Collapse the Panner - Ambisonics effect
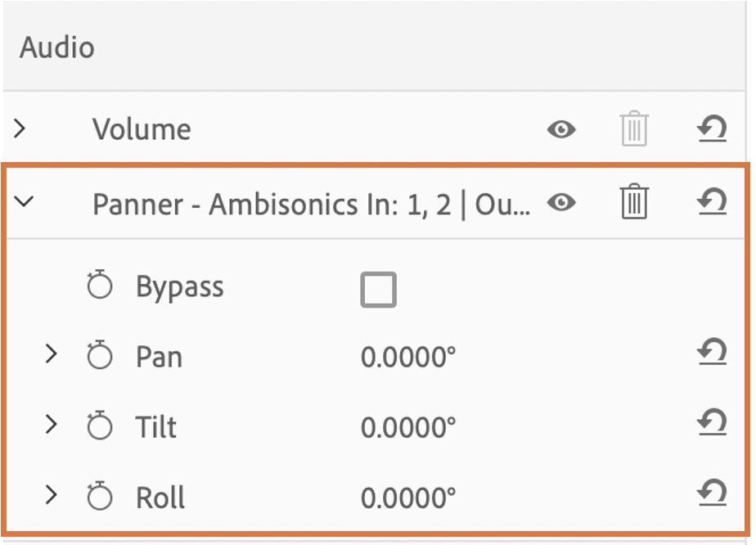The image size is (756, 545). coord(25,202)
